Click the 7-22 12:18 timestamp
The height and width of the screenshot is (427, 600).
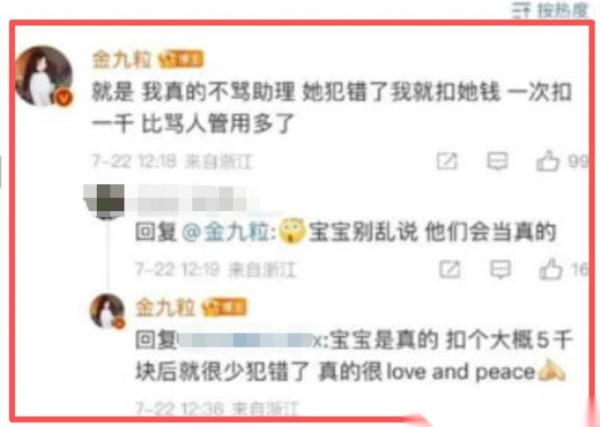click(x=134, y=162)
